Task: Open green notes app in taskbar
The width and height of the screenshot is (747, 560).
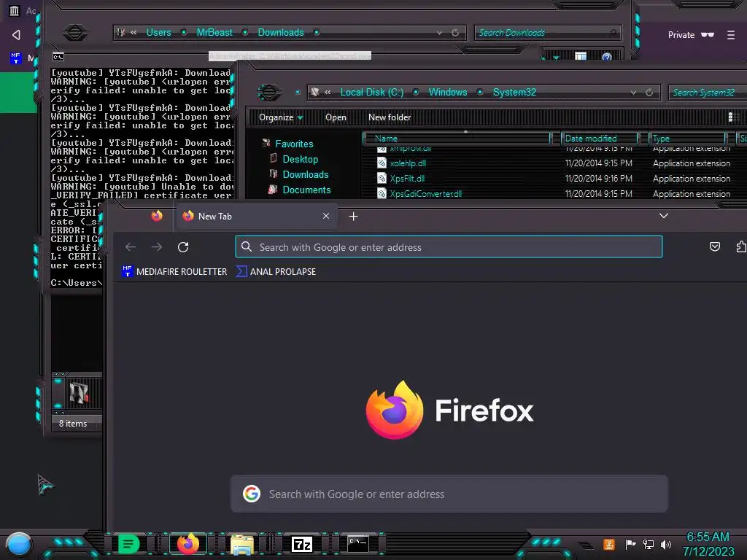Action: pyautogui.click(x=128, y=544)
